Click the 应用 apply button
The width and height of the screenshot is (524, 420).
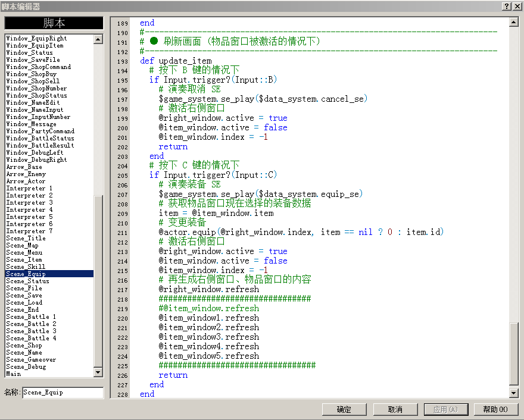pos(446,409)
